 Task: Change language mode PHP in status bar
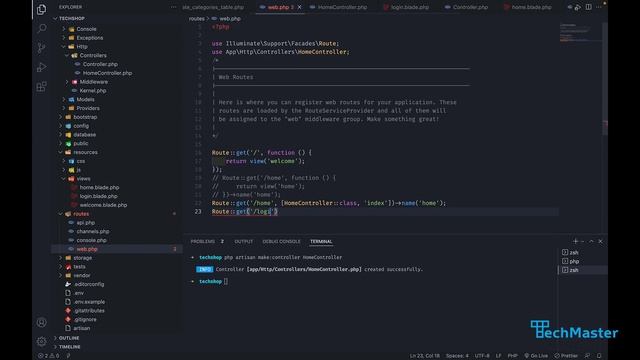[x=512, y=356]
